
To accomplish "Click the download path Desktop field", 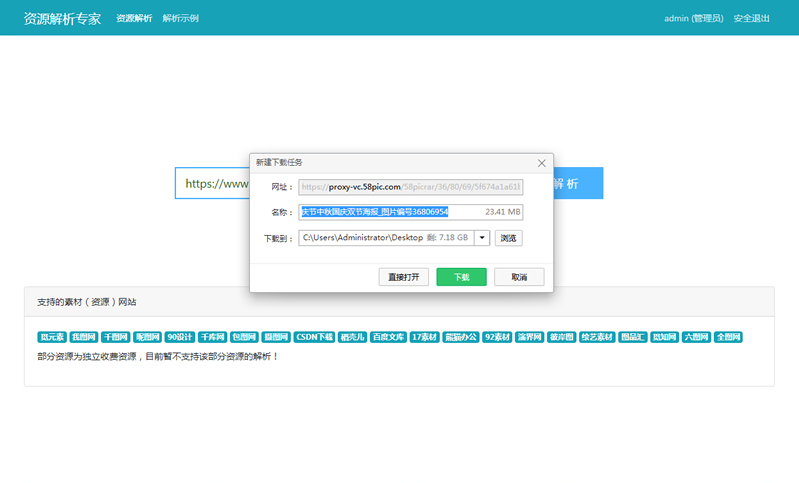I will (x=385, y=238).
